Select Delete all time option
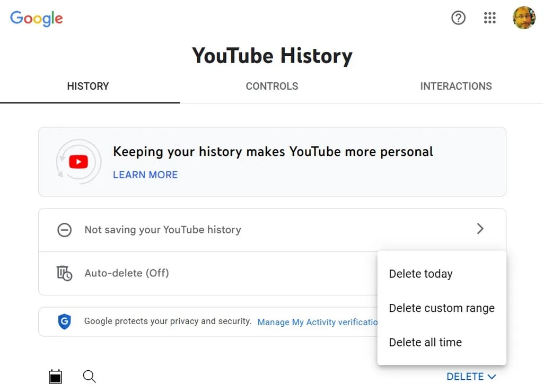This screenshot has width=543, height=392. coord(425,343)
